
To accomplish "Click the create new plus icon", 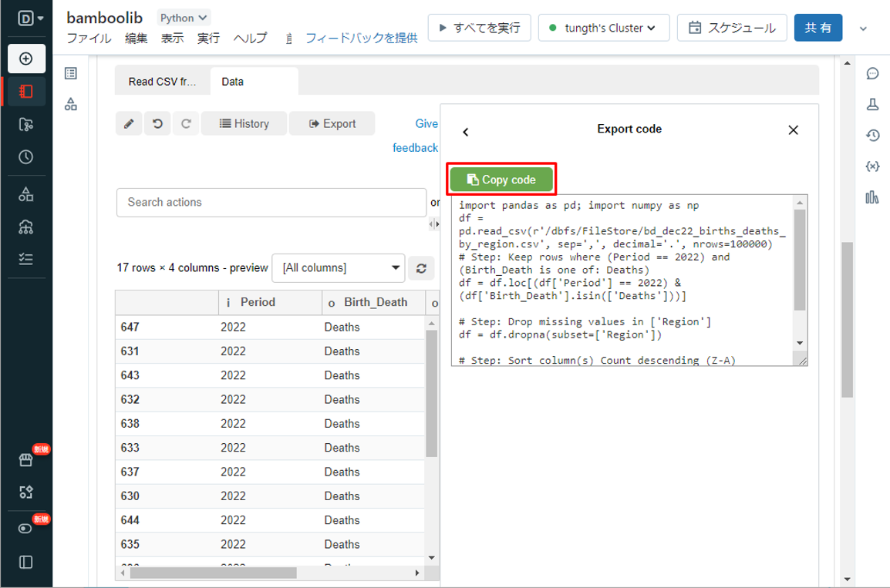I will pyautogui.click(x=25, y=59).
